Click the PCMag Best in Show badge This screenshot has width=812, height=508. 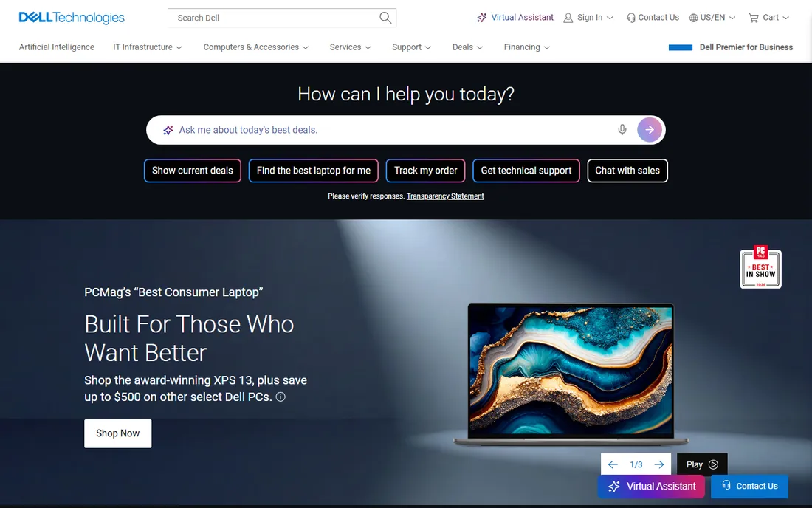[760, 267]
